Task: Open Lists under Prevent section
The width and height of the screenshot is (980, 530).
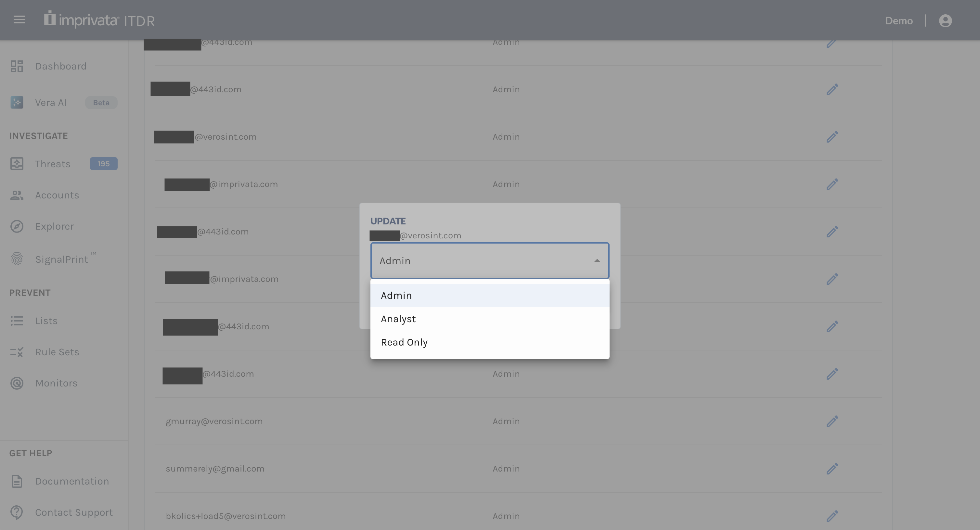Action: click(x=46, y=321)
